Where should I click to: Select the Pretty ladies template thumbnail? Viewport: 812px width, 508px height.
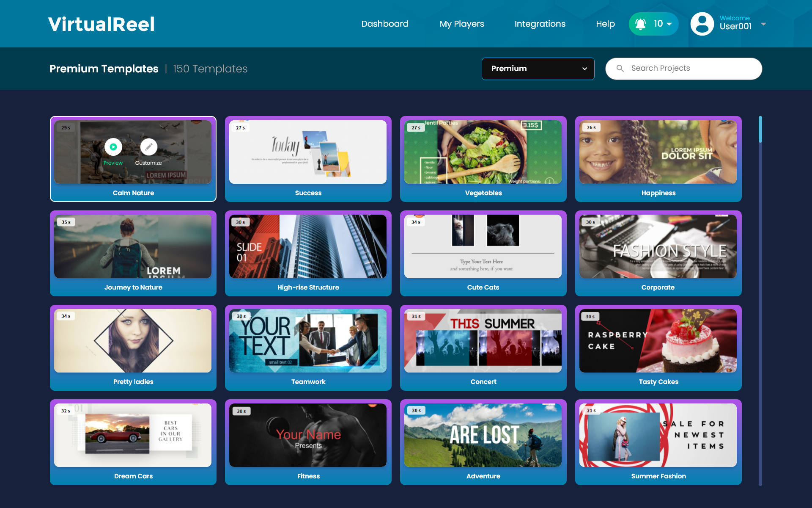(x=133, y=341)
